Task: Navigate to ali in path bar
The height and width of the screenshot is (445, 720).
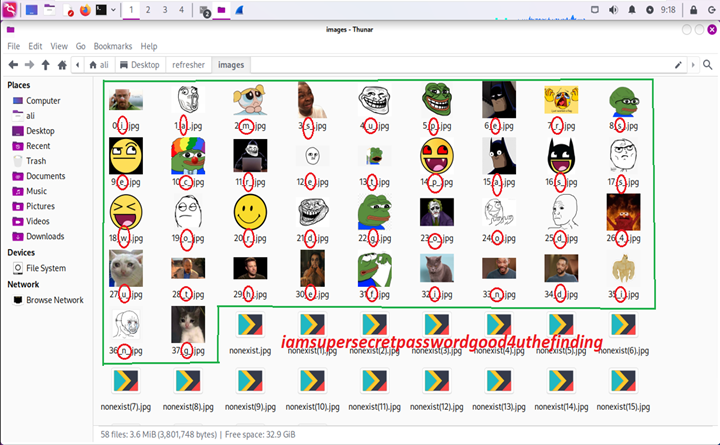Action: (x=99, y=65)
